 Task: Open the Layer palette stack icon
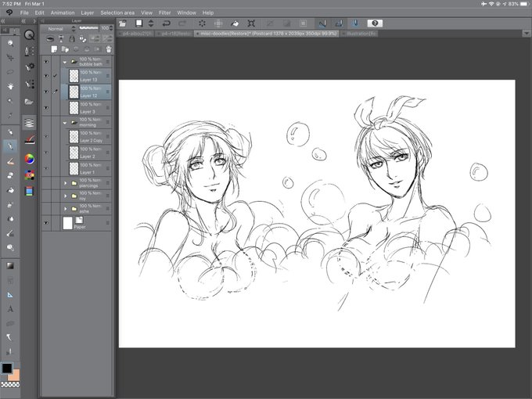click(30, 123)
